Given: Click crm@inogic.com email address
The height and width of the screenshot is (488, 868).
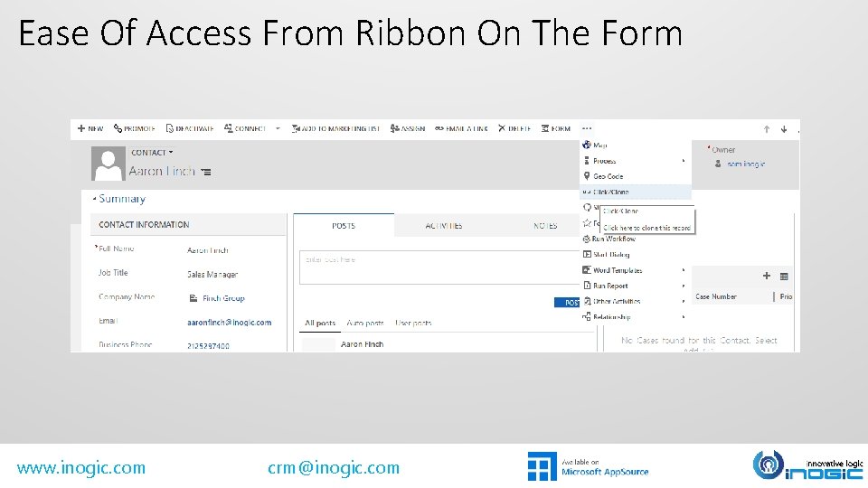Looking at the screenshot, I should pyautogui.click(x=334, y=467).
